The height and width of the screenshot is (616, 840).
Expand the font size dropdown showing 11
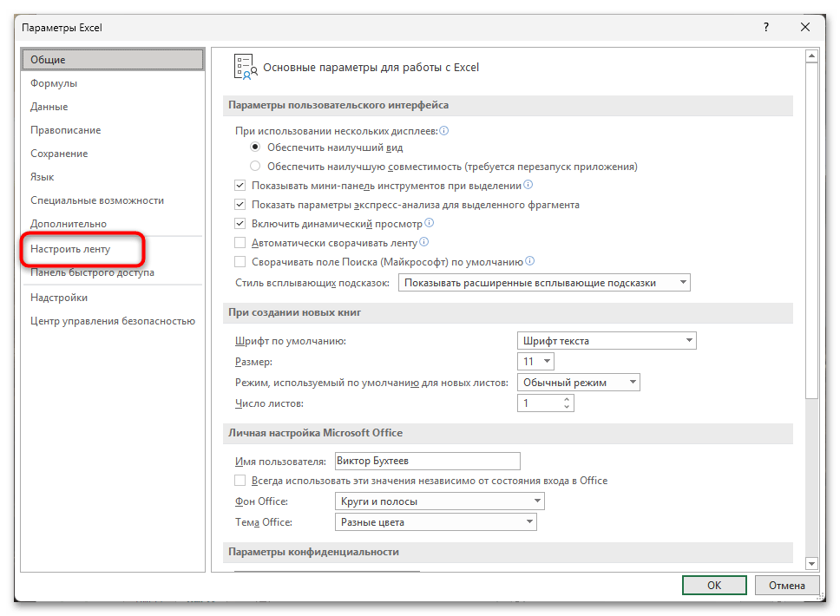(x=546, y=361)
